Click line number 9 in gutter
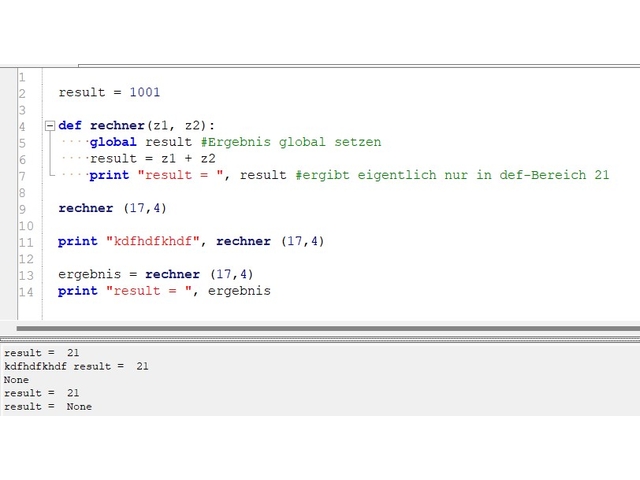This screenshot has width=640, height=480. coord(22,209)
